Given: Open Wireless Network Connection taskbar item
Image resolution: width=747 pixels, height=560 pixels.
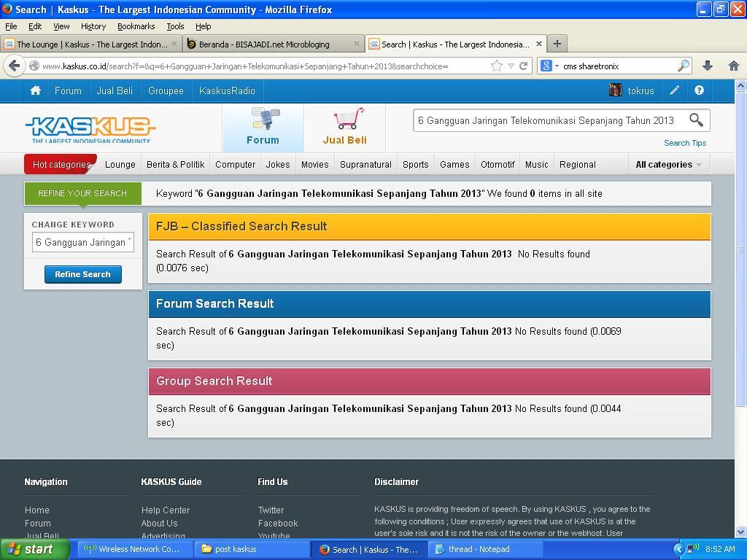Looking at the screenshot, I should [133, 549].
